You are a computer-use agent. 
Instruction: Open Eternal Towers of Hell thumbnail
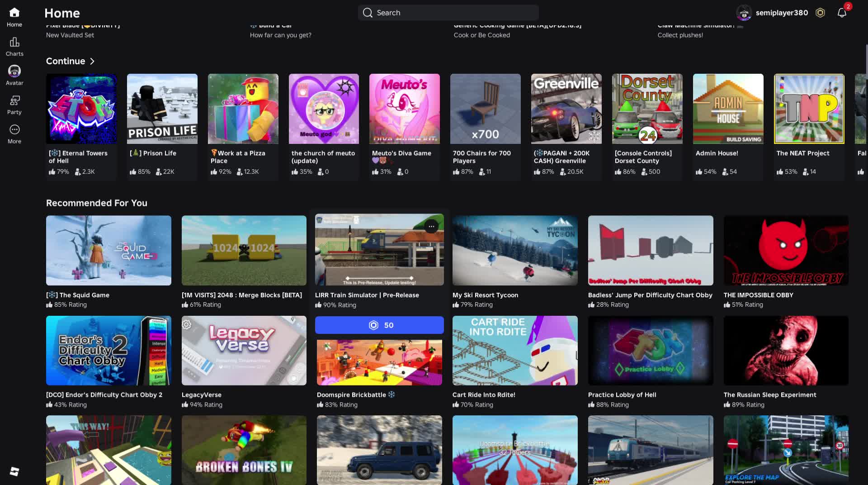click(81, 109)
